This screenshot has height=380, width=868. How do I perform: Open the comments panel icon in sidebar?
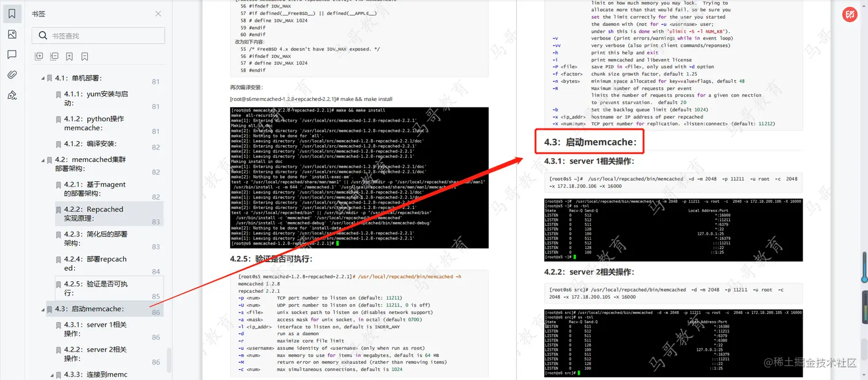tap(12, 55)
